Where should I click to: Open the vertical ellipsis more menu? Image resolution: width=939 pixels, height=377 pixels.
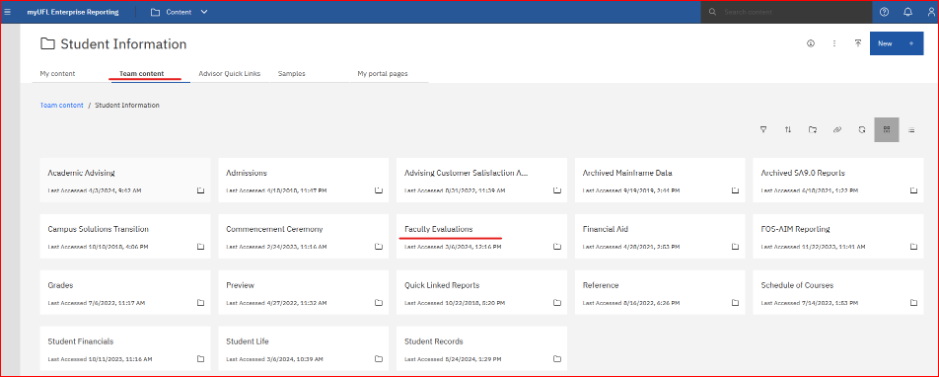click(x=834, y=43)
